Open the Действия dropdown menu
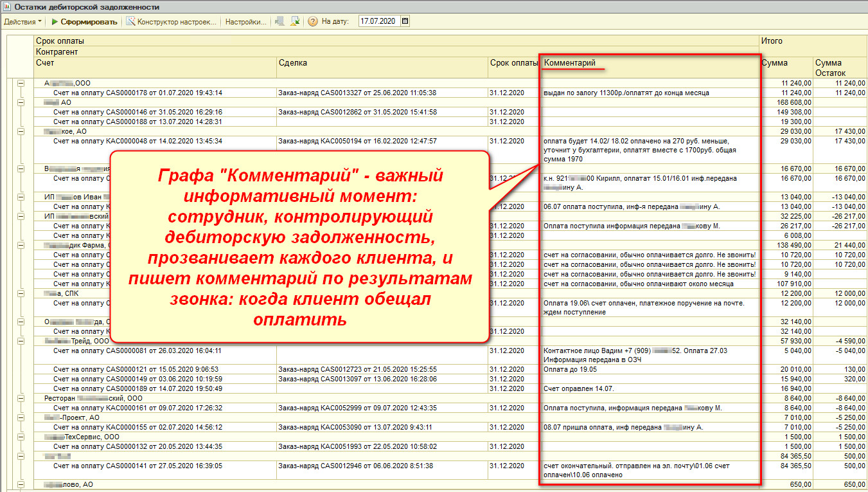This screenshot has height=492, width=868. point(22,21)
